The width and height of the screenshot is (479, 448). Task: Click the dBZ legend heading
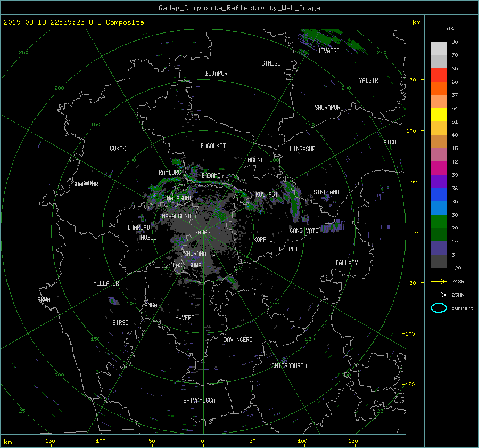(x=451, y=28)
